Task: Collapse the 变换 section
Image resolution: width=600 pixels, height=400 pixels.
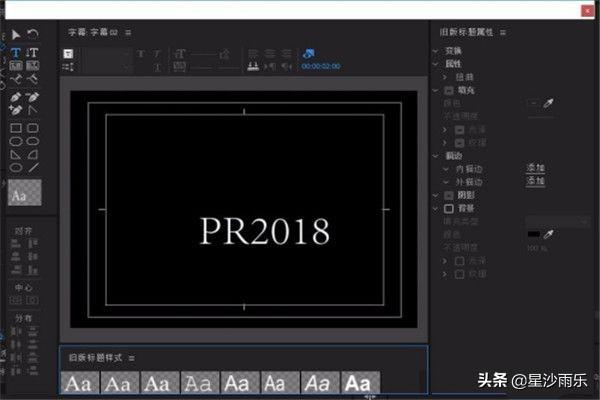Action: click(x=435, y=51)
